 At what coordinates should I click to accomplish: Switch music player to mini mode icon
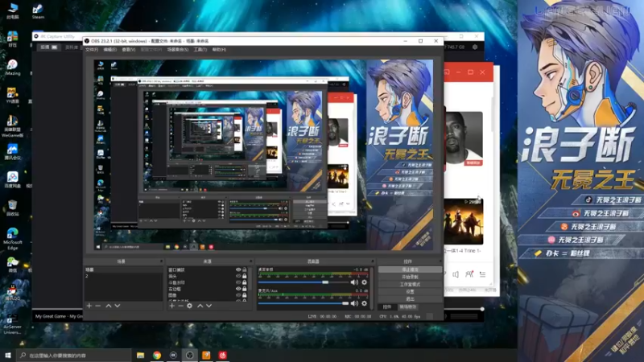[446, 72]
